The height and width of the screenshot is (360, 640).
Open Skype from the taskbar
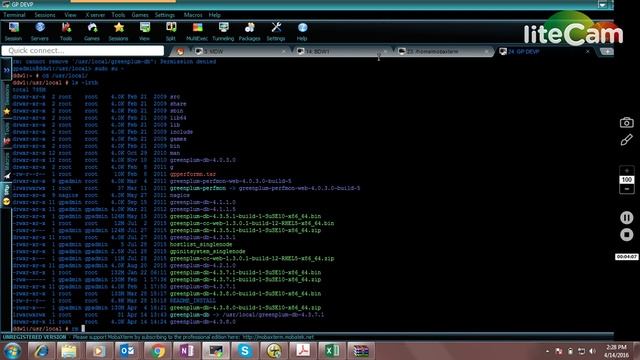[x=244, y=351]
